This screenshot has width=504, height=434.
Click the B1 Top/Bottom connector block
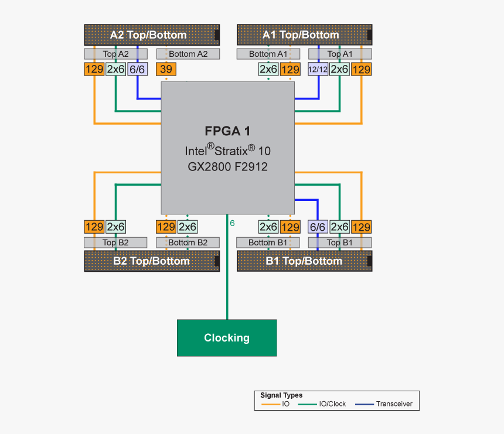click(304, 261)
